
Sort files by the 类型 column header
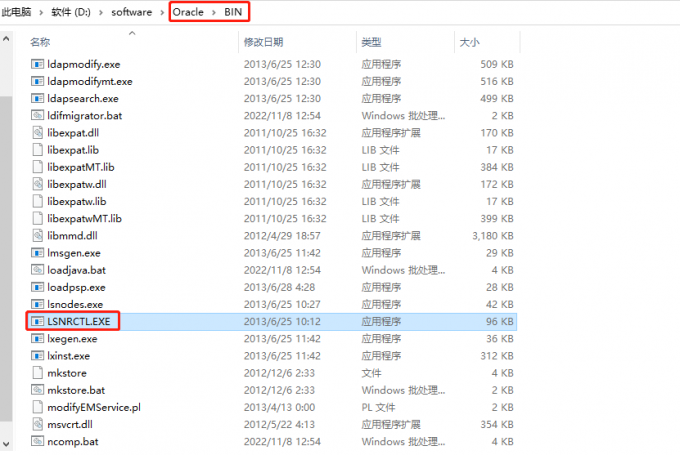pos(371,42)
